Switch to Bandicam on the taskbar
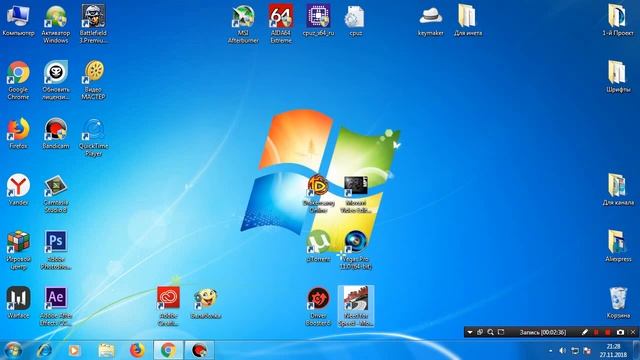Viewport: 640px width, 360px height. click(199, 350)
